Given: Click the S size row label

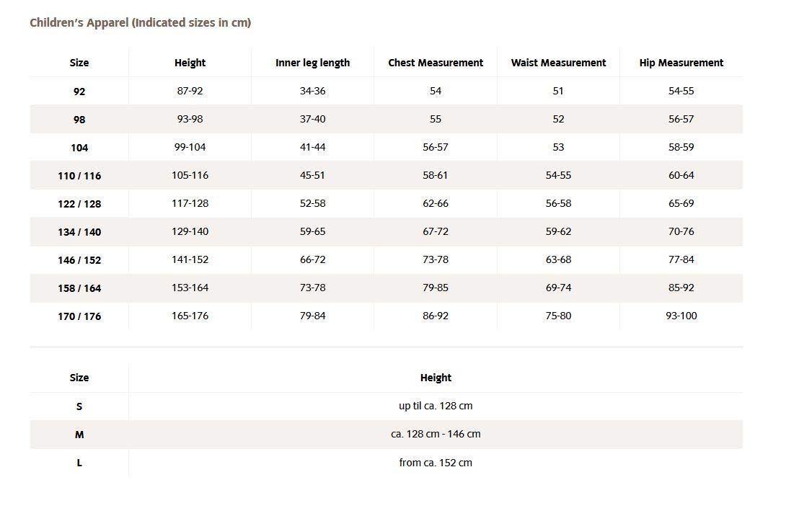Looking at the screenshot, I should tap(79, 406).
